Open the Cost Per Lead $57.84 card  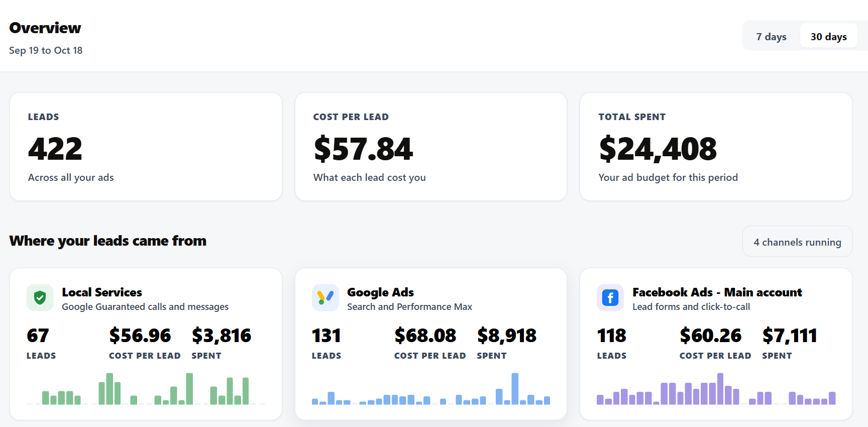click(431, 147)
